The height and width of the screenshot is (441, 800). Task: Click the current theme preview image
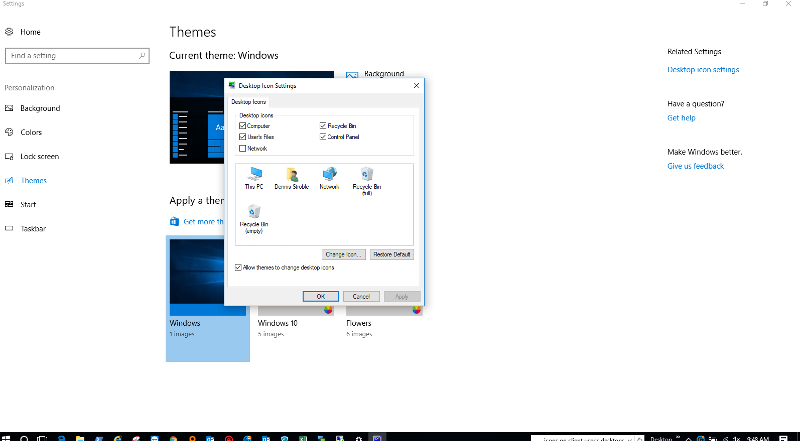click(196, 117)
